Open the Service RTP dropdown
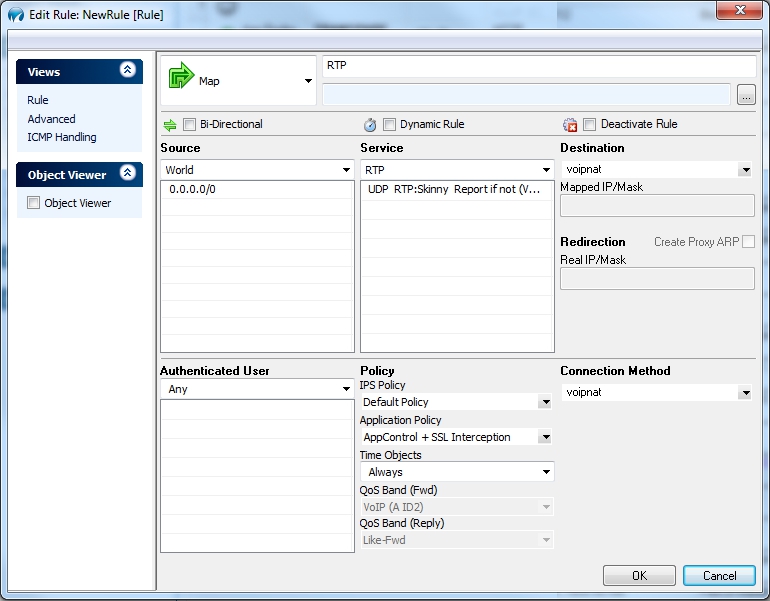 click(x=546, y=170)
